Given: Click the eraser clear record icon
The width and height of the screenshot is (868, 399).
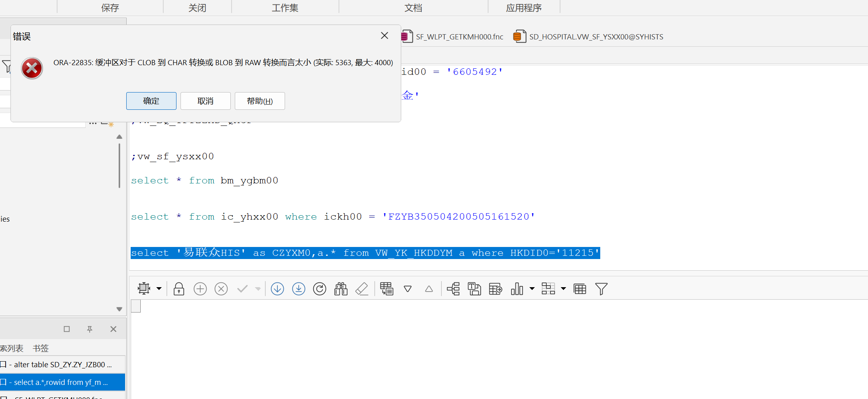Looking at the screenshot, I should point(362,289).
